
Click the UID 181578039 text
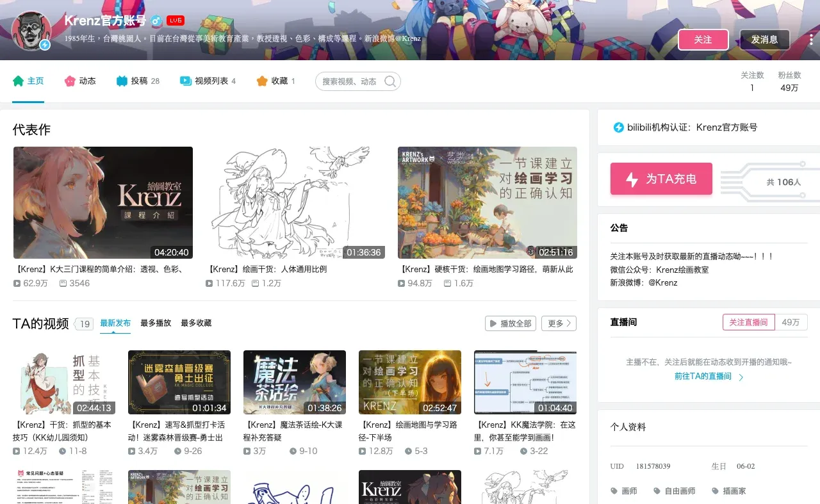[640, 466]
